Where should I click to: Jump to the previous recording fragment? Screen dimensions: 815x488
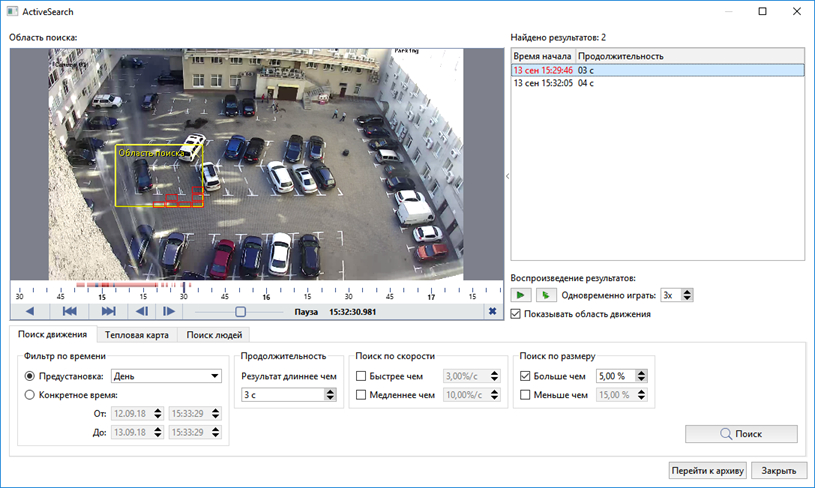click(x=70, y=312)
